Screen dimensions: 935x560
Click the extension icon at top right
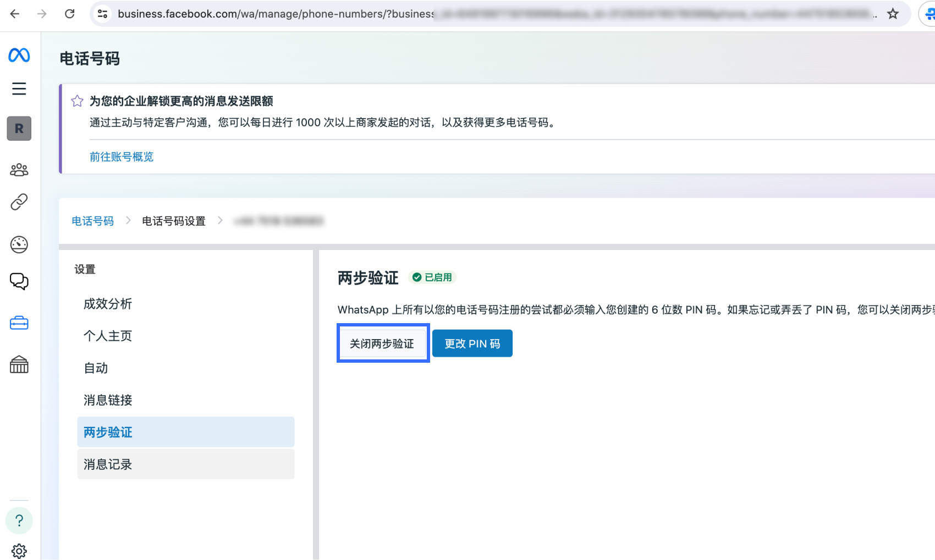point(929,14)
